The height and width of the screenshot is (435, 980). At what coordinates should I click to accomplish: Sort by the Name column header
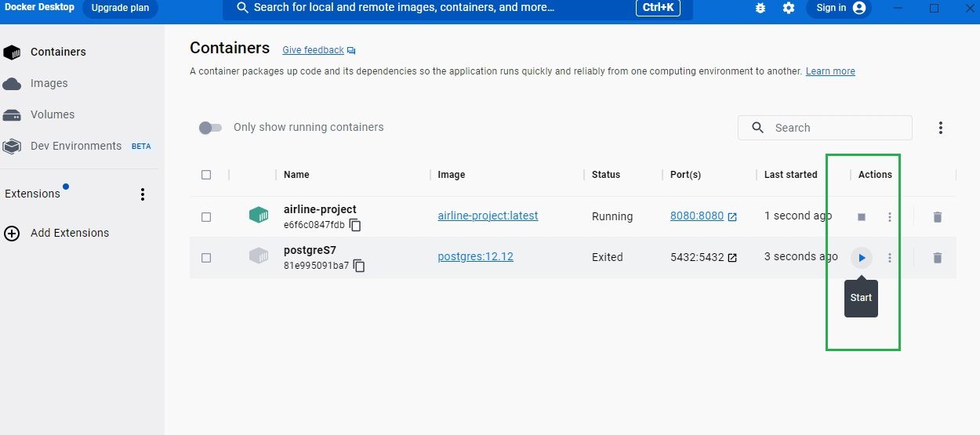pyautogui.click(x=296, y=175)
